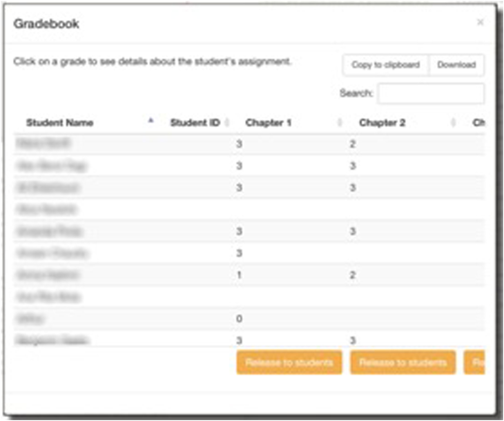Screen dimensions: 504x421
Task: Open last row's Chapter 2 grade of 3
Action: pyautogui.click(x=352, y=340)
